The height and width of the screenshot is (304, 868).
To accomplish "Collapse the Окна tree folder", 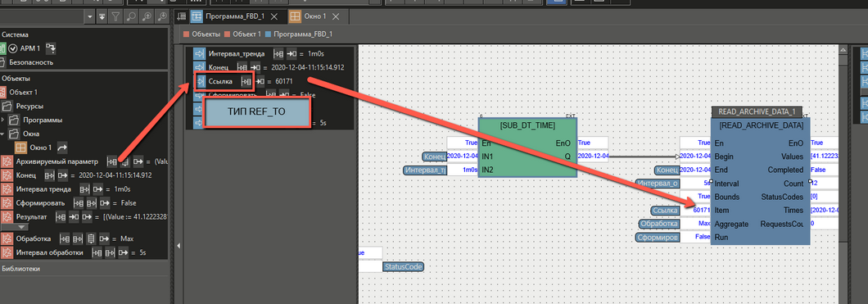I will point(3,134).
